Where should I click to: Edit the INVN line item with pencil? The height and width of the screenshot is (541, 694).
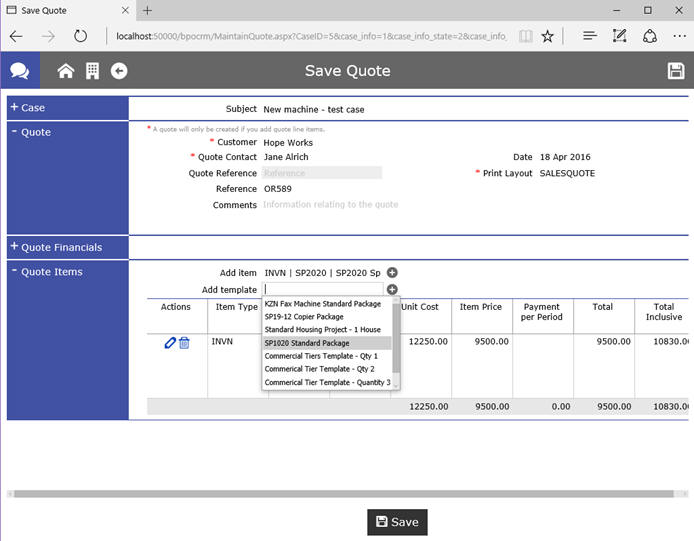[x=170, y=343]
